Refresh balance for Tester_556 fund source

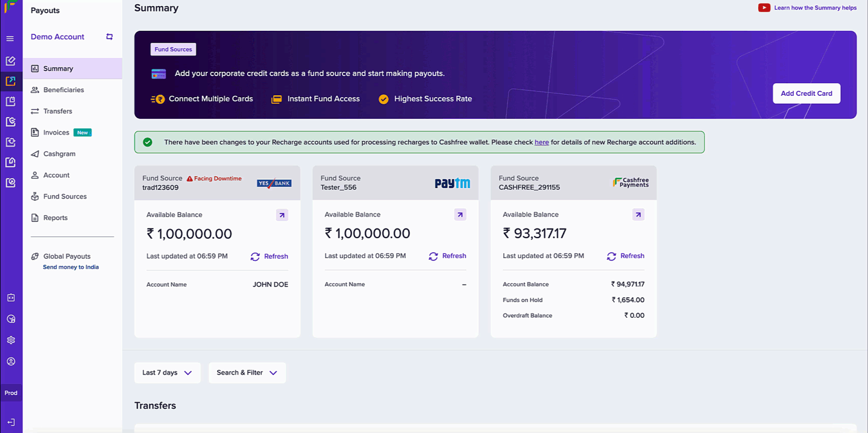click(447, 256)
